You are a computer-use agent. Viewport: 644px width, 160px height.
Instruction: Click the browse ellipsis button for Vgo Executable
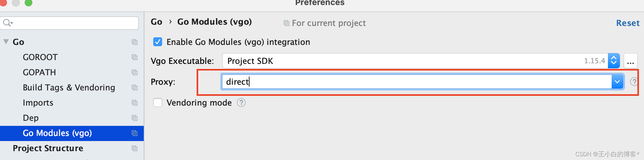click(630, 61)
